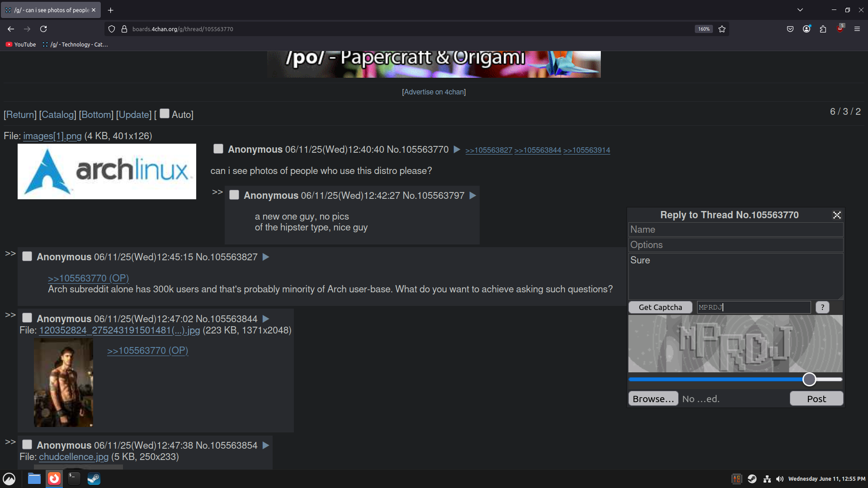The image size is (868, 488).
Task: Open the /g/ Technology Catalog bookmark
Action: (75, 44)
